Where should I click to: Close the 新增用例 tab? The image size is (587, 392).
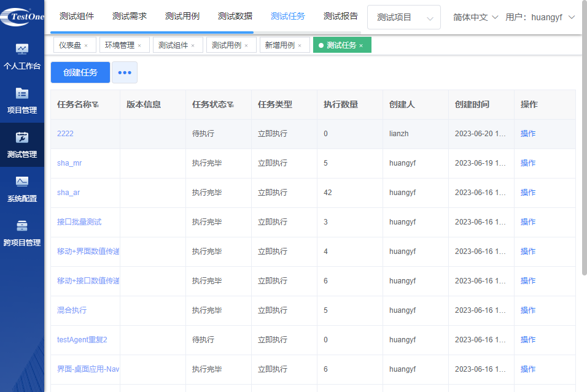[x=300, y=45]
